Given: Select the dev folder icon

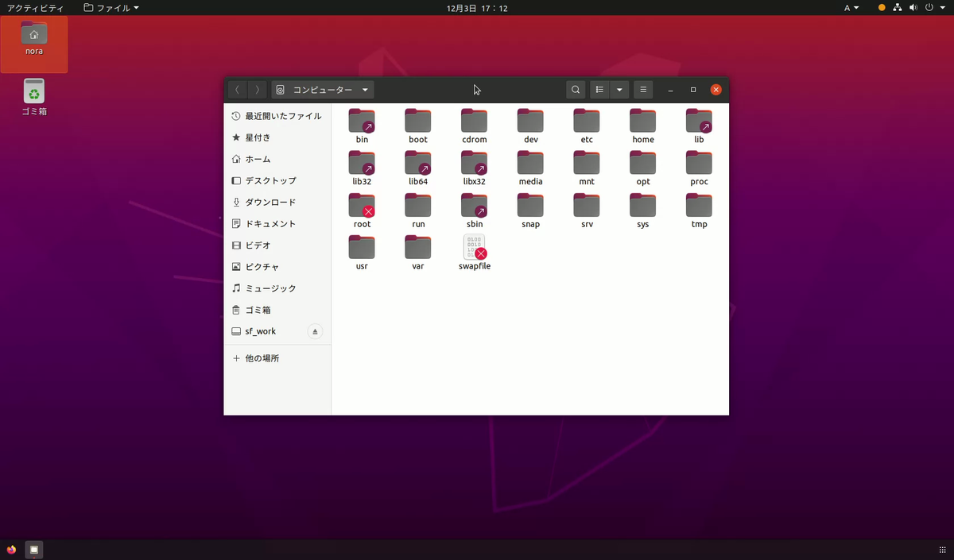Looking at the screenshot, I should point(530,122).
